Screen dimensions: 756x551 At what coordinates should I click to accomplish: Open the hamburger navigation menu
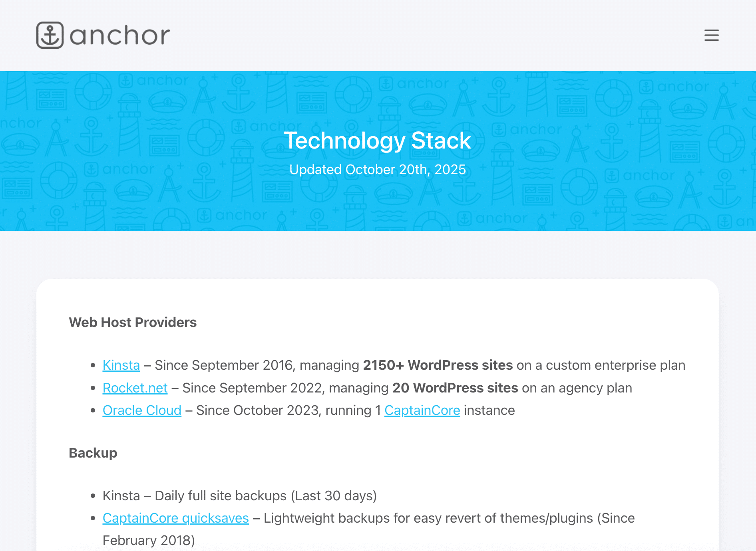click(x=711, y=36)
